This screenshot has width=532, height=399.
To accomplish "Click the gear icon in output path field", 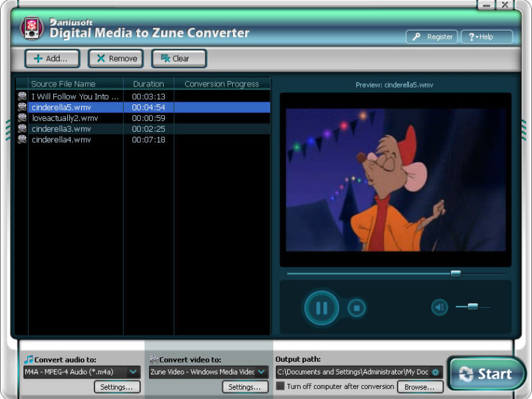I will tap(436, 372).
